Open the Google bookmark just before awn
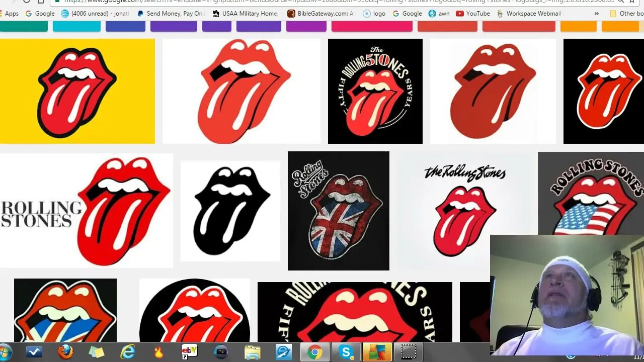This screenshot has height=362, width=644. (x=407, y=14)
